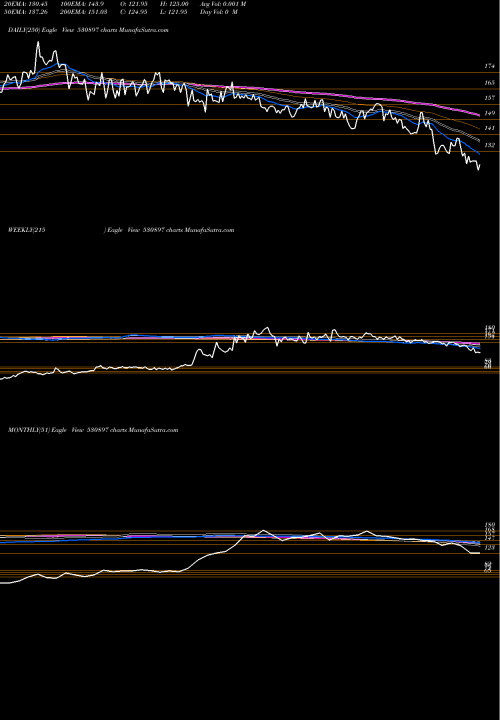500x720 pixels.
Task: Click the 20EMA value in the header
Action: point(24,4)
